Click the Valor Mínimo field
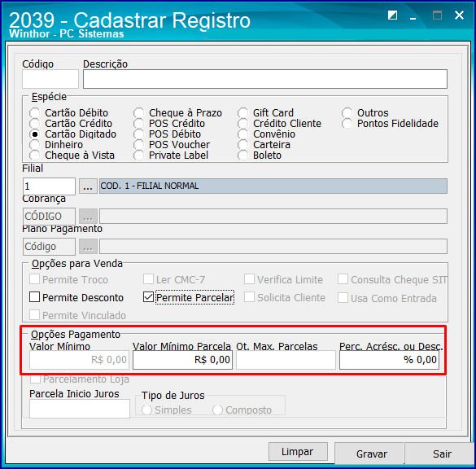 pyautogui.click(x=79, y=360)
